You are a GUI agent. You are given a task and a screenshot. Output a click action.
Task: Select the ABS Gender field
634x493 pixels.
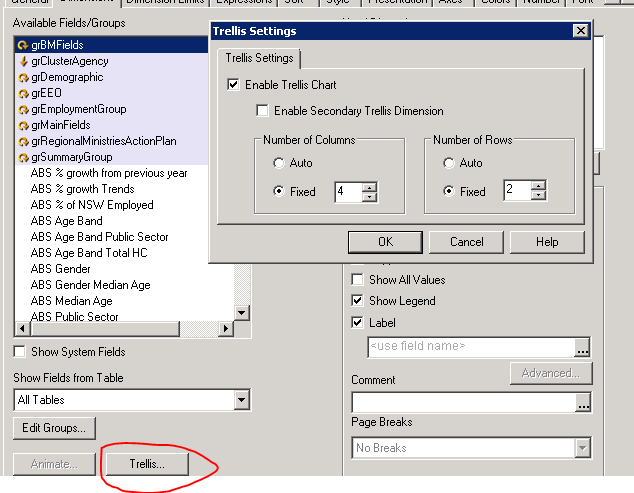tap(125, 269)
